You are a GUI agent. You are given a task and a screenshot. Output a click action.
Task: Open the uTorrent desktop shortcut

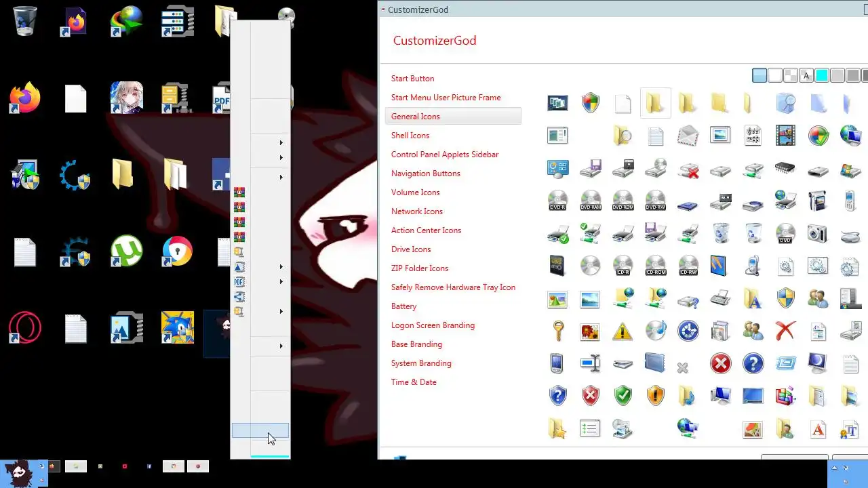point(126,251)
